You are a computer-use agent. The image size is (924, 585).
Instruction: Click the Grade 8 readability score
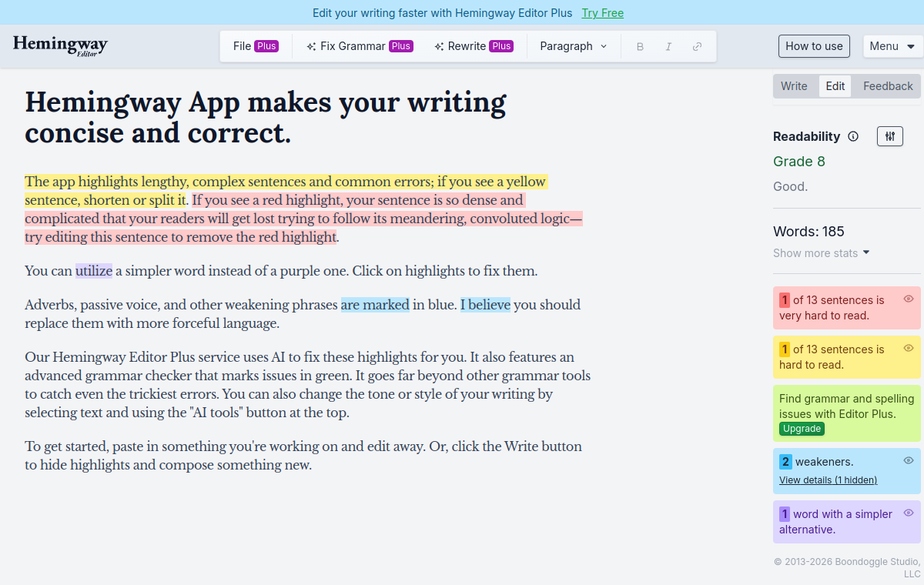799,162
